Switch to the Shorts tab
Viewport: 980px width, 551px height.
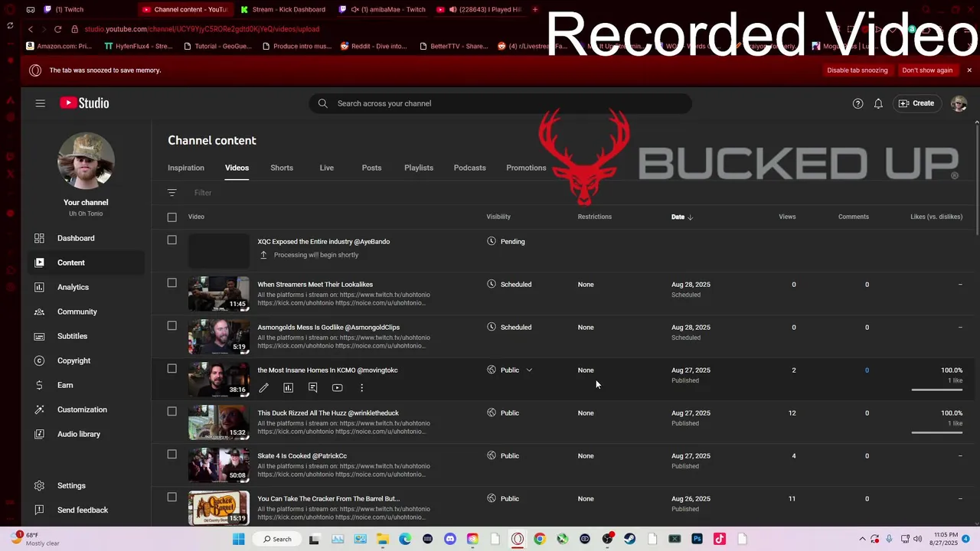point(282,168)
